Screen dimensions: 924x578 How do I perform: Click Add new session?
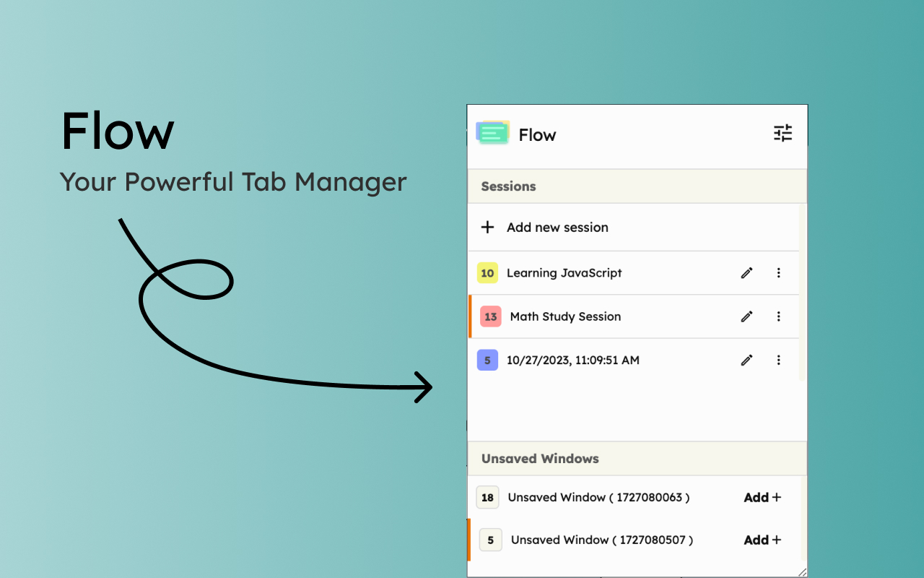(557, 227)
